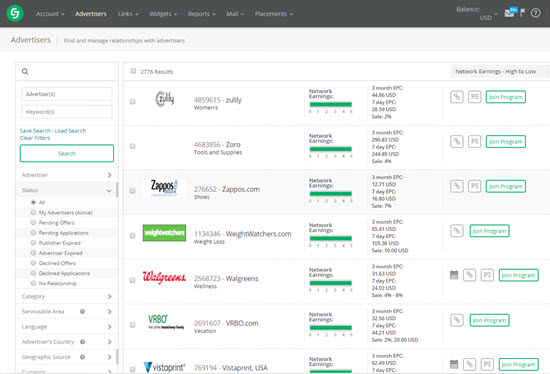The width and height of the screenshot is (550, 374).
Task: Get links icon for Vistaprint row
Action: [x=469, y=365]
